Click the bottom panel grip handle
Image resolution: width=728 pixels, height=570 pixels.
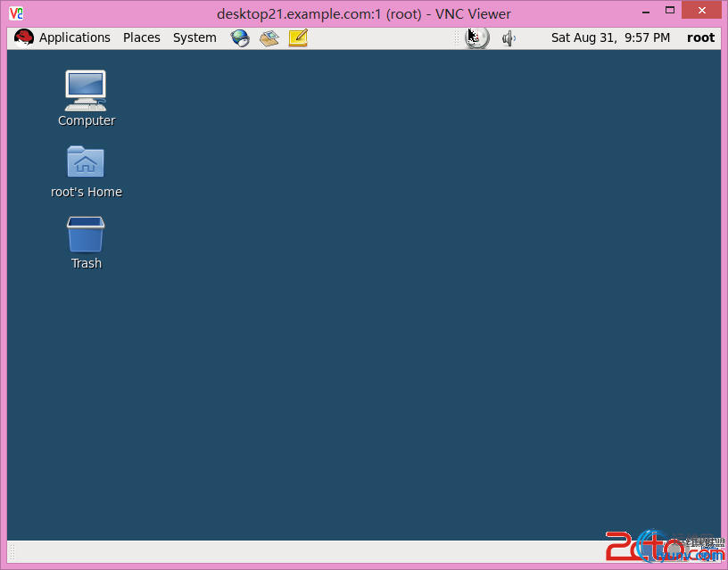click(x=12, y=552)
